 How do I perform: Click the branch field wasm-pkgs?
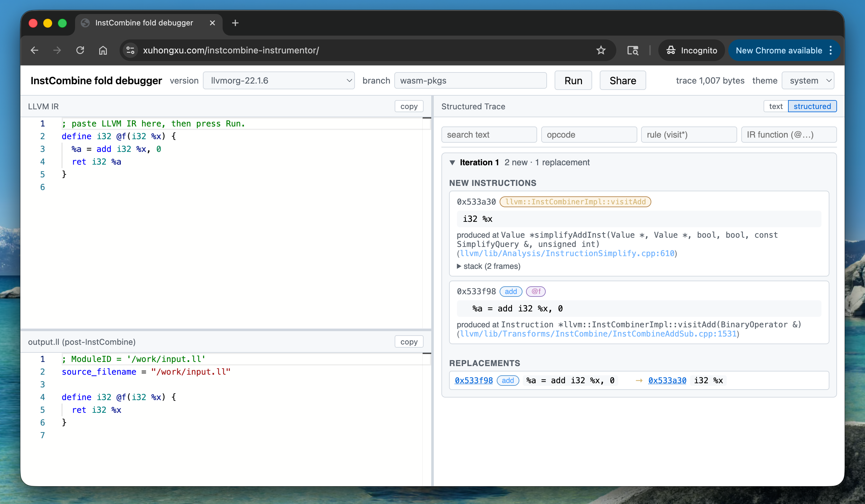coord(470,81)
